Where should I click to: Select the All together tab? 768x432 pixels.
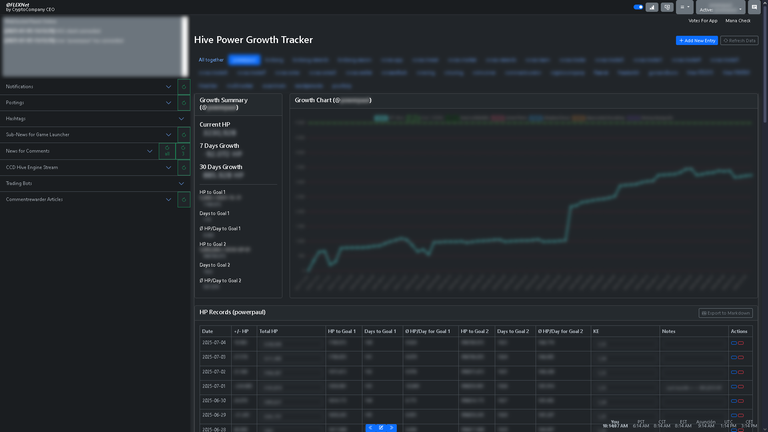[x=211, y=60]
